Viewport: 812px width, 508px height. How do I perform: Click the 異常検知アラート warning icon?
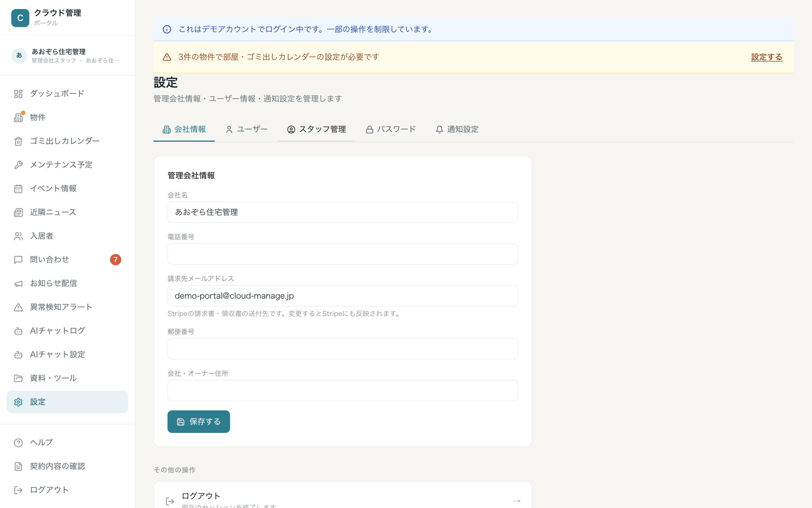pos(18,307)
